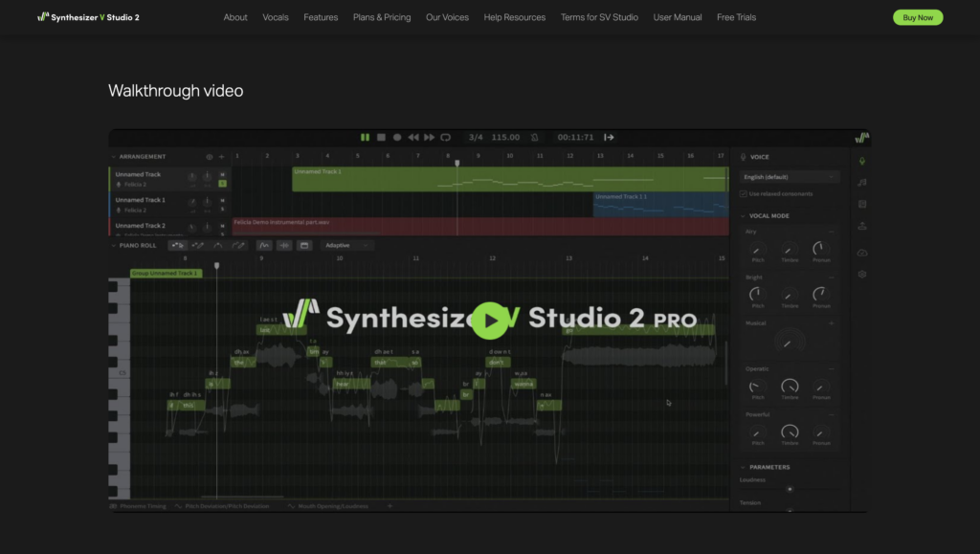Select the green Unnamed Track 1 clip
Viewport: 980px width, 554px height.
click(x=510, y=179)
